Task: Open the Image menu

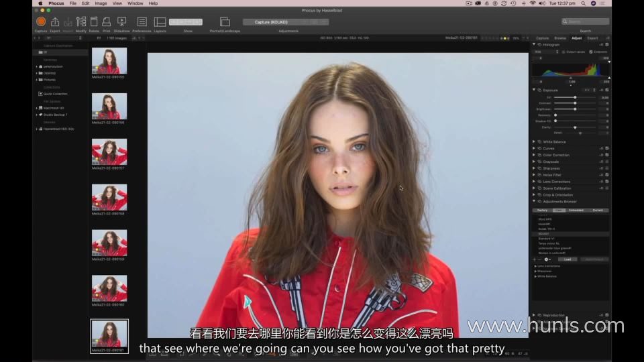Action: (x=101, y=3)
